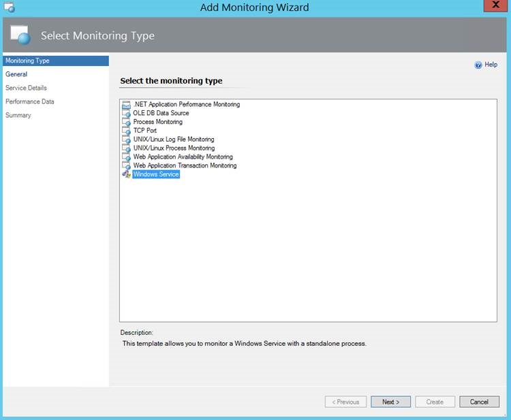This screenshot has width=511, height=420.
Task: Click the TCP Port template icon
Action: click(126, 131)
